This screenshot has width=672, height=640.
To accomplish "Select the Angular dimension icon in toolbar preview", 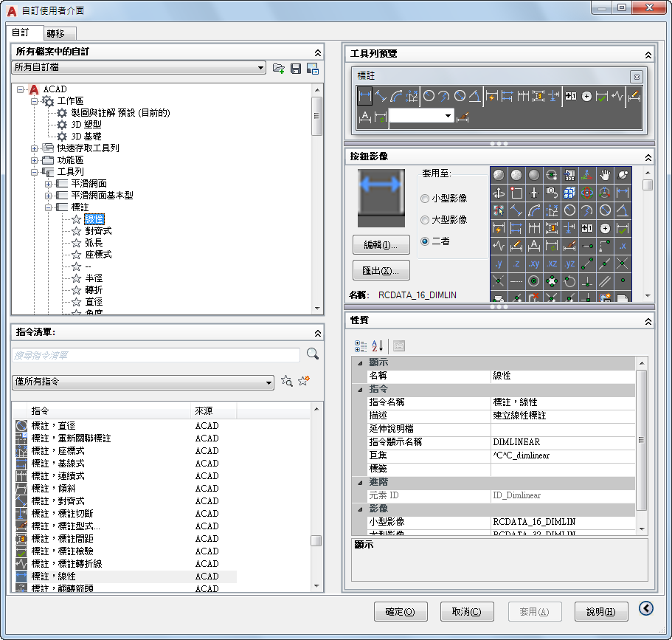I will [474, 96].
